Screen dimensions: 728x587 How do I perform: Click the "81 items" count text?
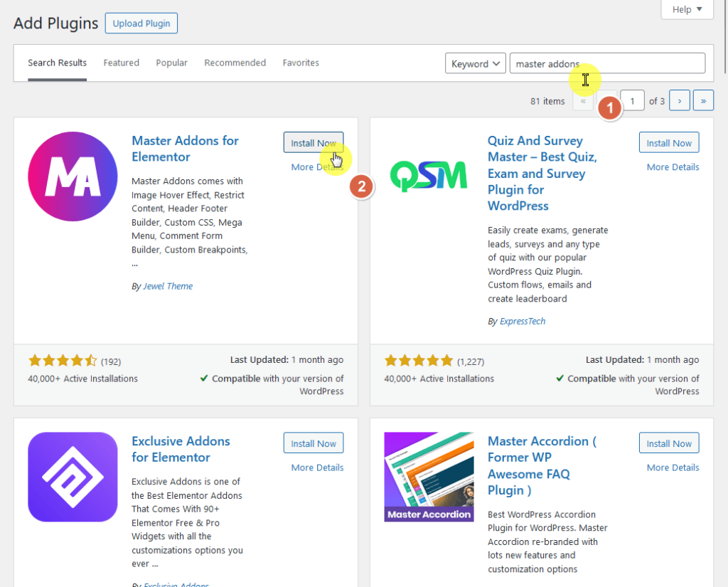[547, 101]
